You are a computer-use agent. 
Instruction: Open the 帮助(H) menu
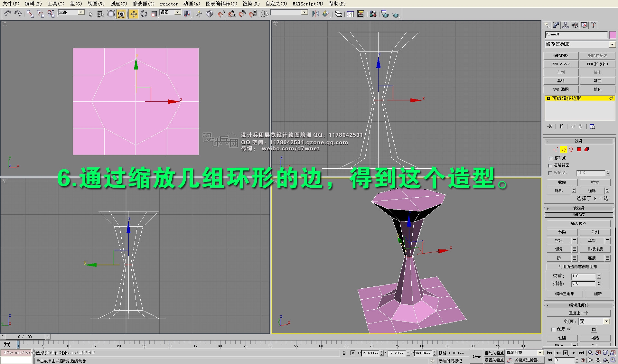click(337, 4)
